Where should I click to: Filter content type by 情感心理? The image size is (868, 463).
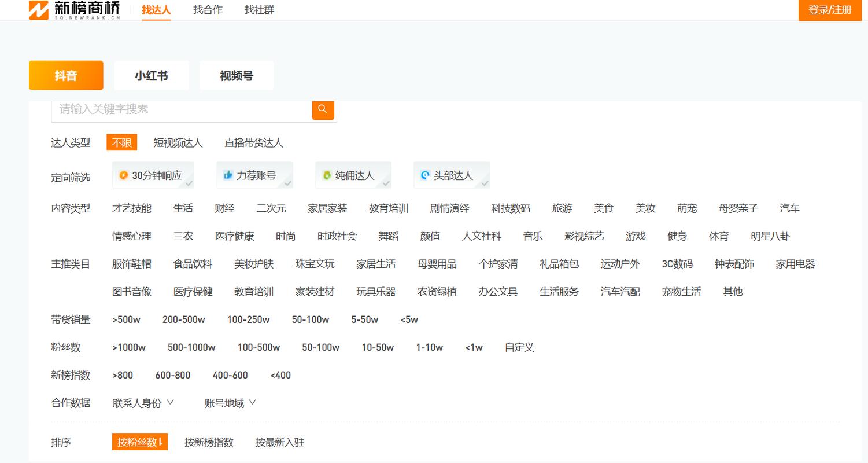coord(132,236)
